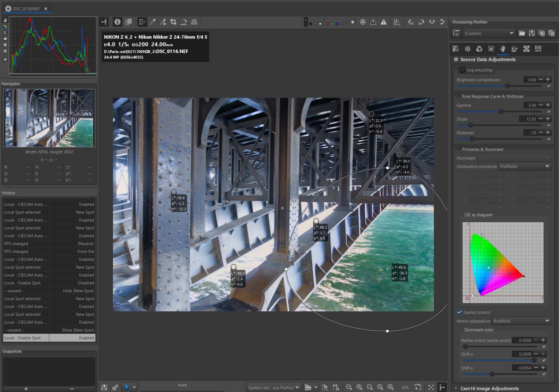
Task: Switch to the DSC_0116.NEF editor tab
Action: point(26,9)
